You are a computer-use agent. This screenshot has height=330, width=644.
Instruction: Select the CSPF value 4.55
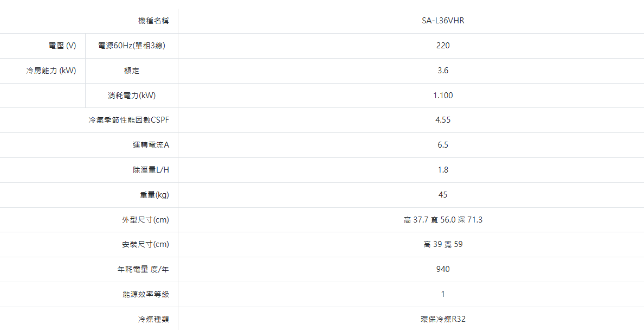pyautogui.click(x=443, y=120)
